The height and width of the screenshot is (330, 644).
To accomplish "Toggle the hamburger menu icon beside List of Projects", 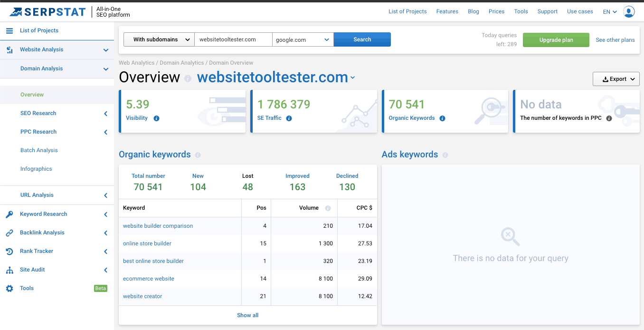I will [x=9, y=30].
